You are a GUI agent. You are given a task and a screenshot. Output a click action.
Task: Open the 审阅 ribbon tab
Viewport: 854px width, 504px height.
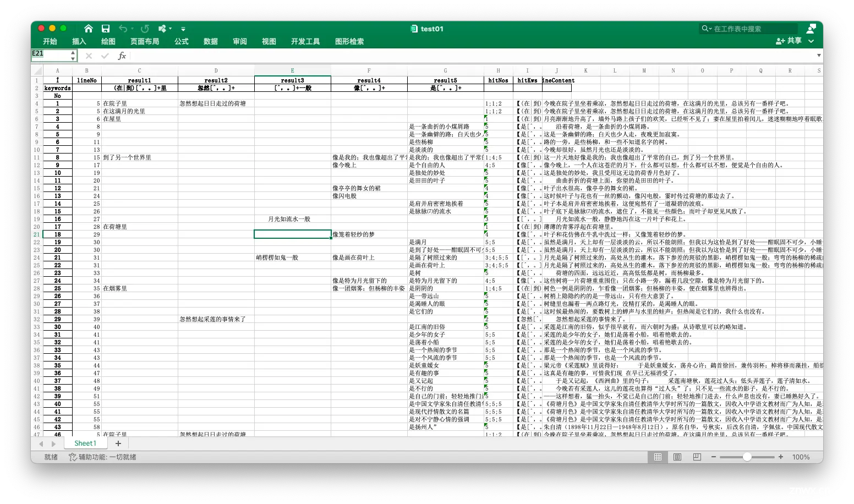click(x=240, y=41)
